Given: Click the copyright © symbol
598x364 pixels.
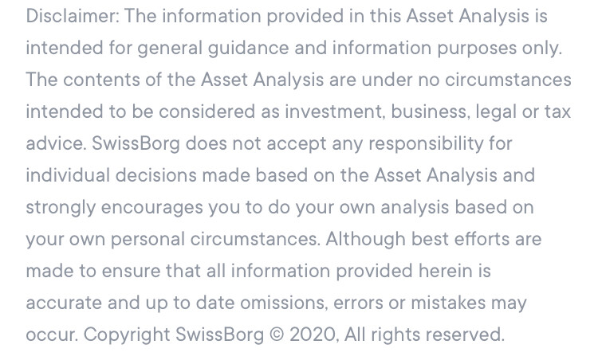Looking at the screenshot, I should [277, 335].
